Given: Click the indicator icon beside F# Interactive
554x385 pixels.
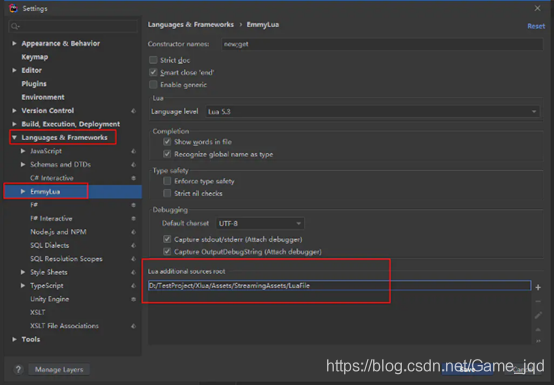Looking at the screenshot, I should pos(134,219).
